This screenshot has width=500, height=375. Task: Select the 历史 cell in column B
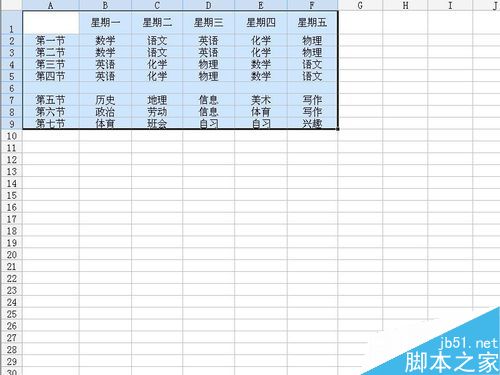(105, 100)
